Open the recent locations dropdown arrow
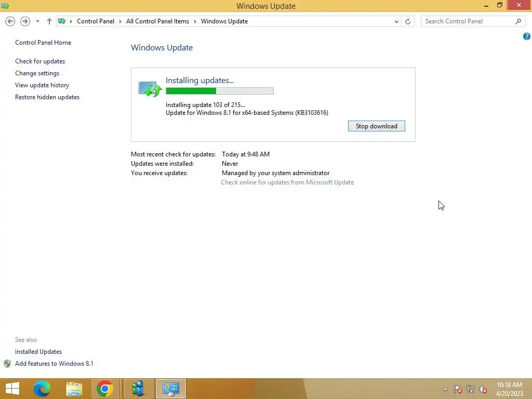 37,21
